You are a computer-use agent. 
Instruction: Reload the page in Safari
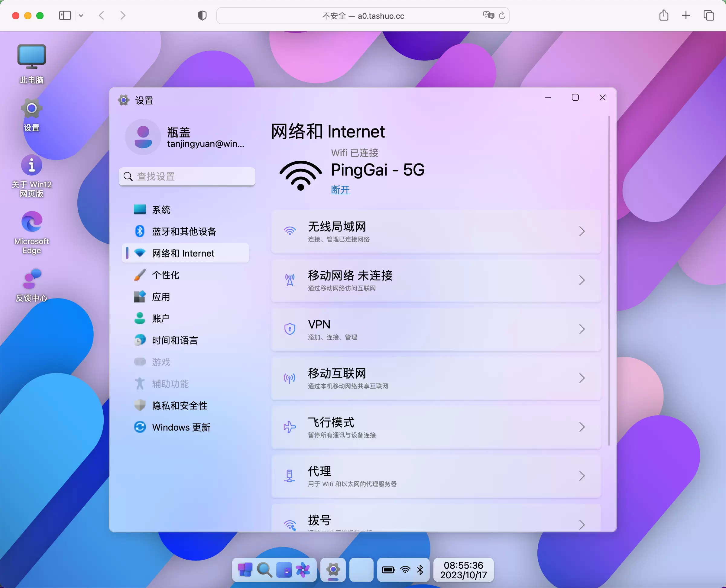[502, 16]
